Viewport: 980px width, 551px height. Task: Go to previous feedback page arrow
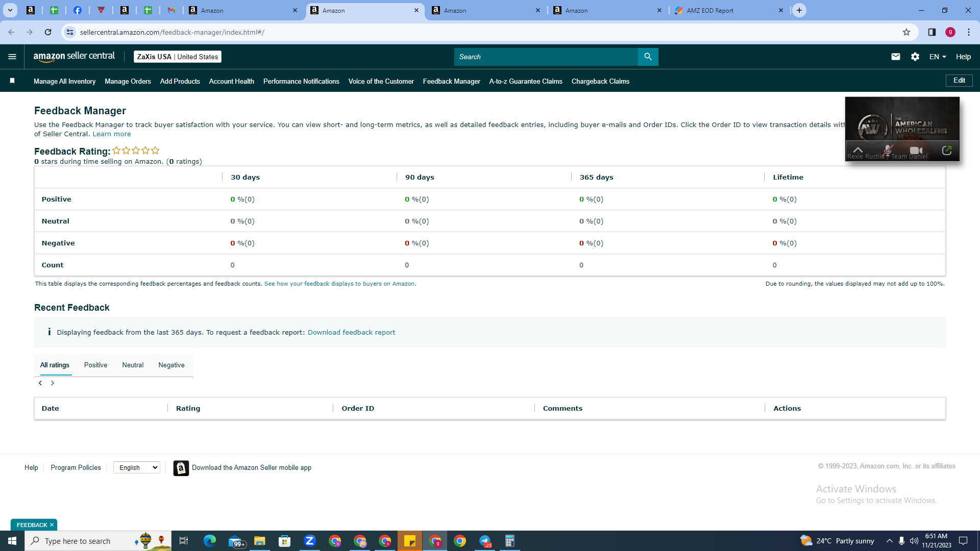[40, 383]
